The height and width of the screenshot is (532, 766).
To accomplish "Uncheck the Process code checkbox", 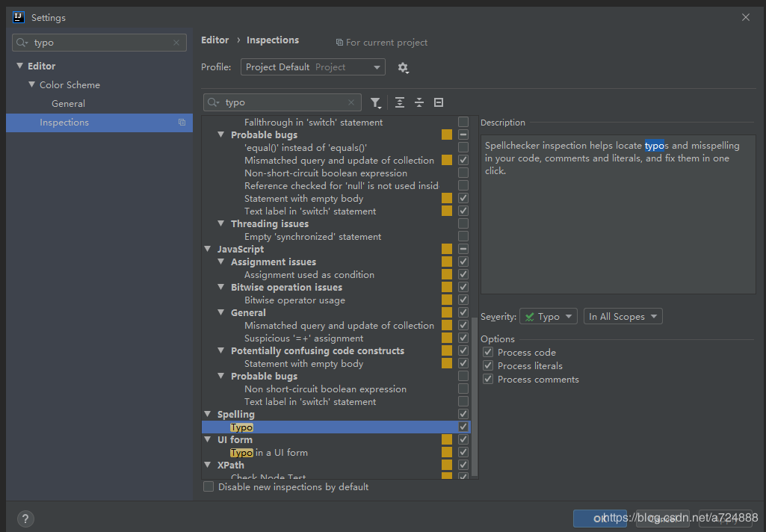I will 488,352.
